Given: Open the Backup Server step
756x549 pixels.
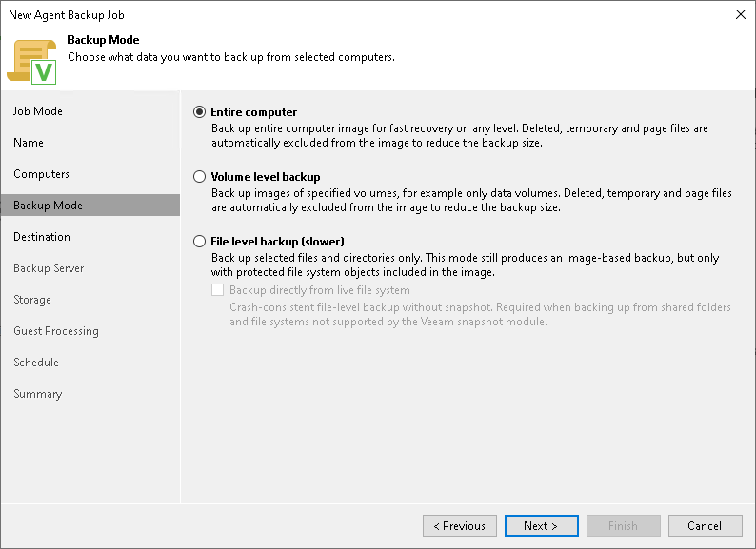Looking at the screenshot, I should [x=49, y=268].
